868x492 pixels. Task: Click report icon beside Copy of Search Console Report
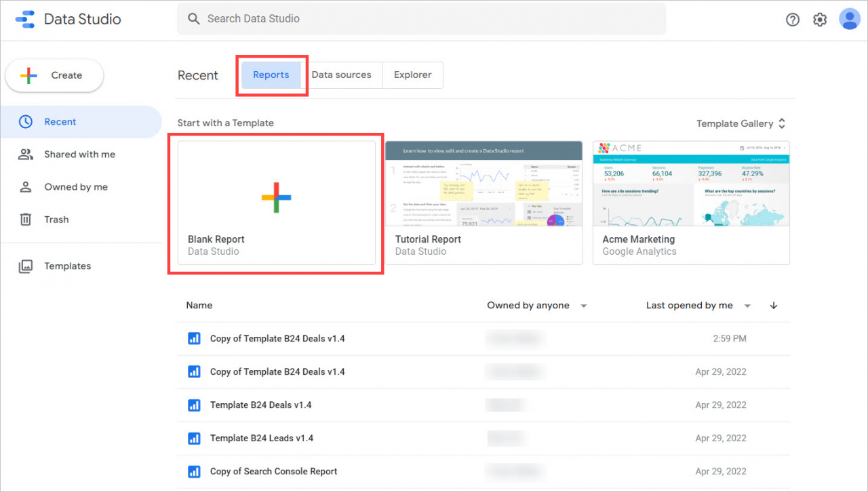point(194,472)
